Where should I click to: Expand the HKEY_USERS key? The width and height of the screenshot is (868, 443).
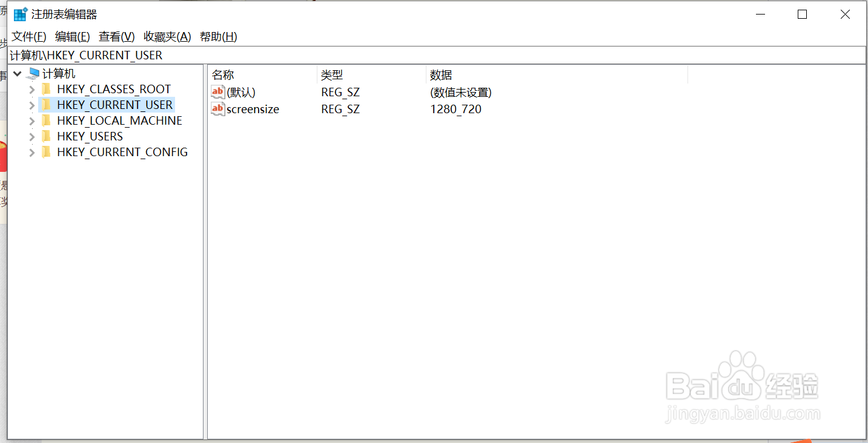pos(32,137)
